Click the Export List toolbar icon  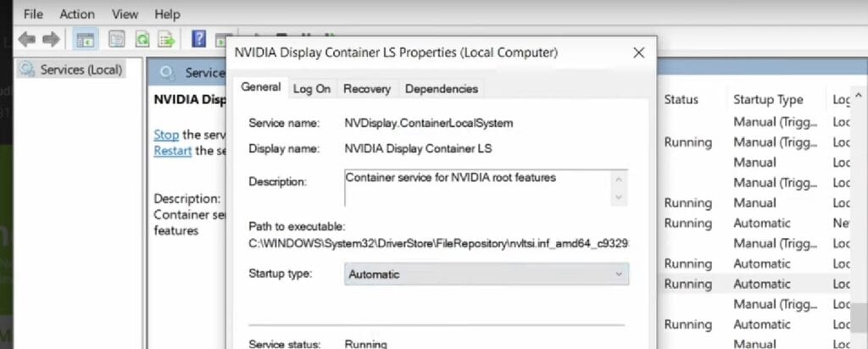(x=166, y=39)
